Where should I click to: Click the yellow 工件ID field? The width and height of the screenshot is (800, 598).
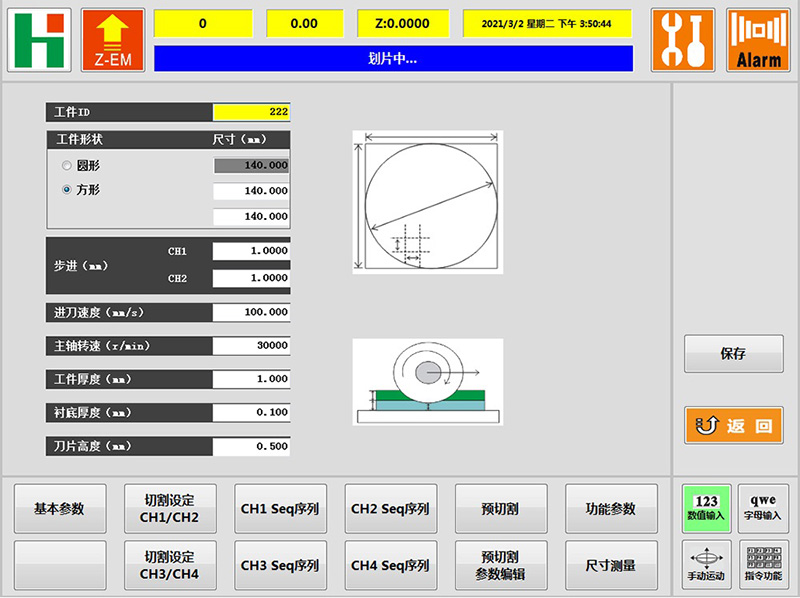pyautogui.click(x=251, y=111)
